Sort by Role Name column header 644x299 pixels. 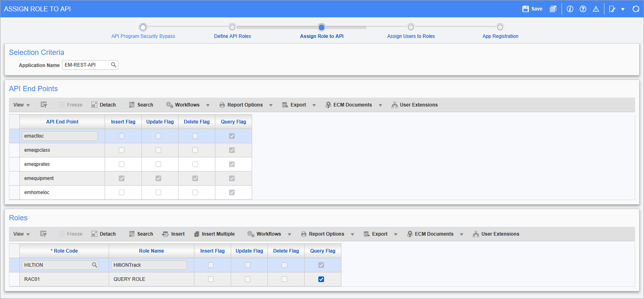click(152, 251)
